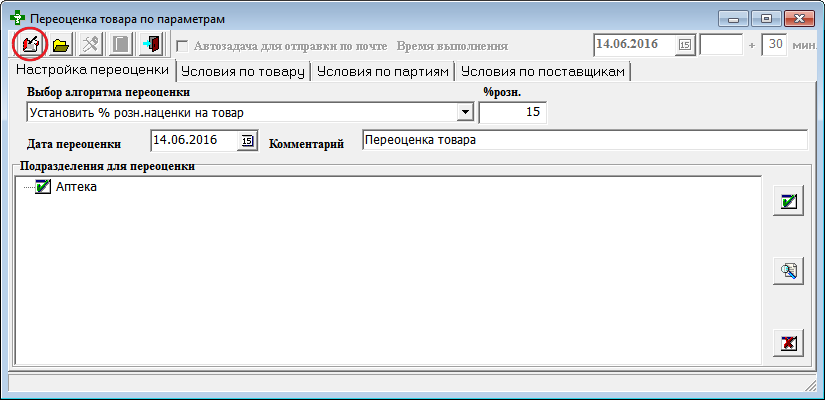Click the %розн. markup percent field
This screenshot has height=400, width=825.
coord(512,112)
